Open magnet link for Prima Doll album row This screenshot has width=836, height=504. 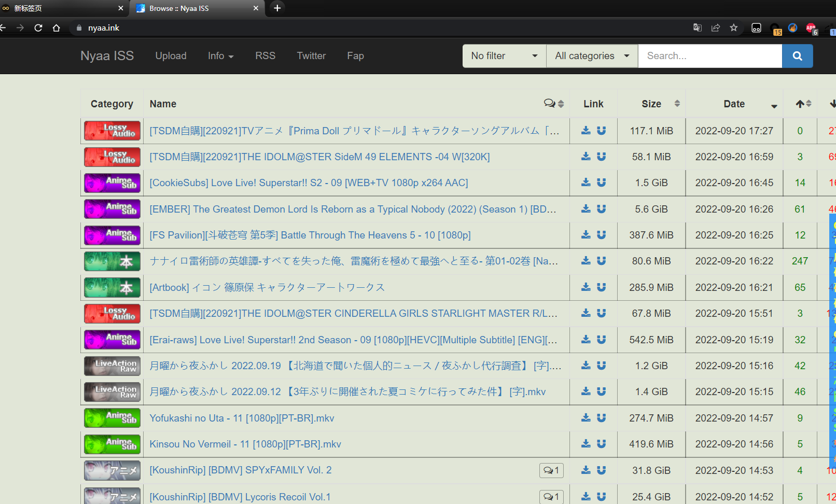click(602, 131)
